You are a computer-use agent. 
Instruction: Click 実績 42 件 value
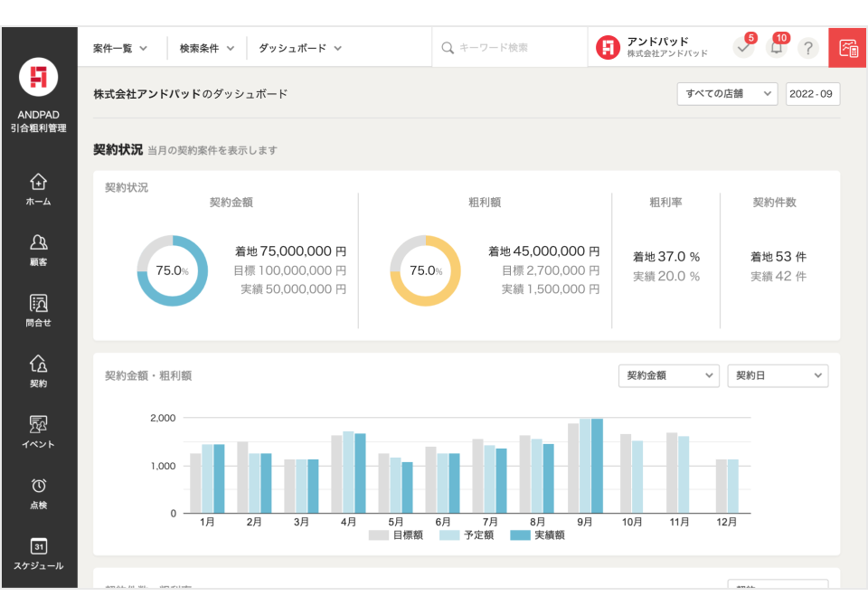(x=778, y=276)
